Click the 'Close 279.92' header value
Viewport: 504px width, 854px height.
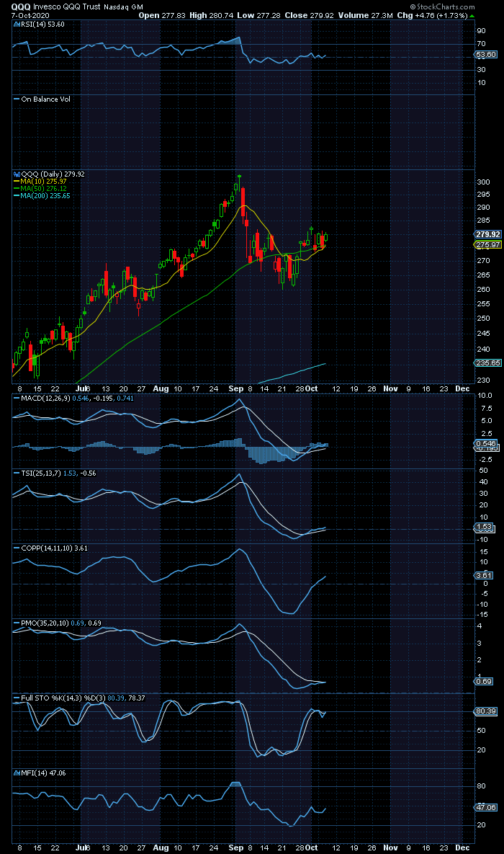click(309, 15)
